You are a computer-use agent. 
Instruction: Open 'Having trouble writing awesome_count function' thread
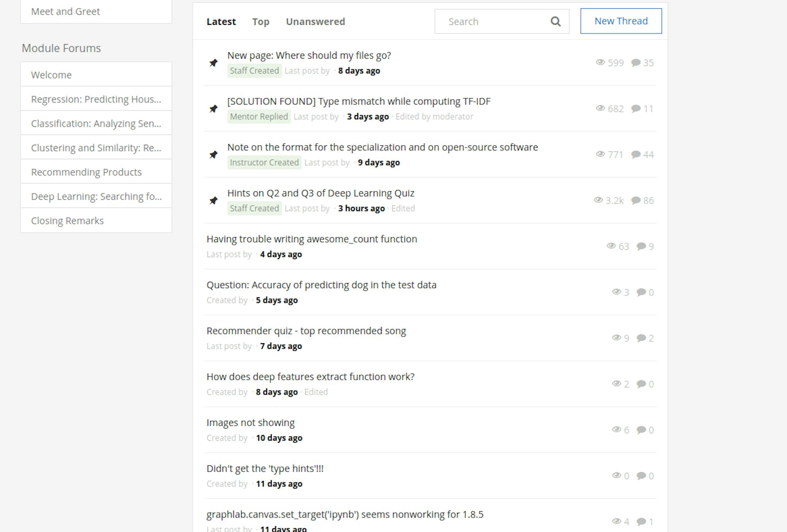point(312,239)
